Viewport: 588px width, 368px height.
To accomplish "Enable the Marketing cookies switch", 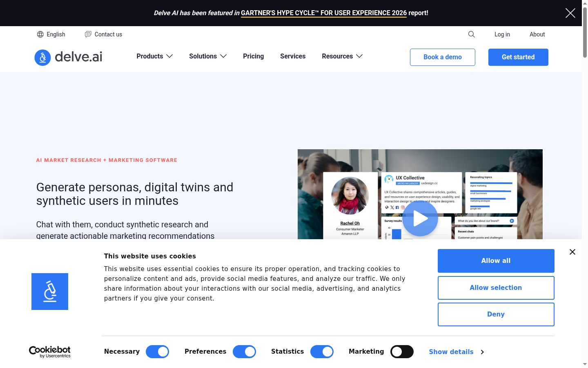I will pyautogui.click(x=402, y=352).
